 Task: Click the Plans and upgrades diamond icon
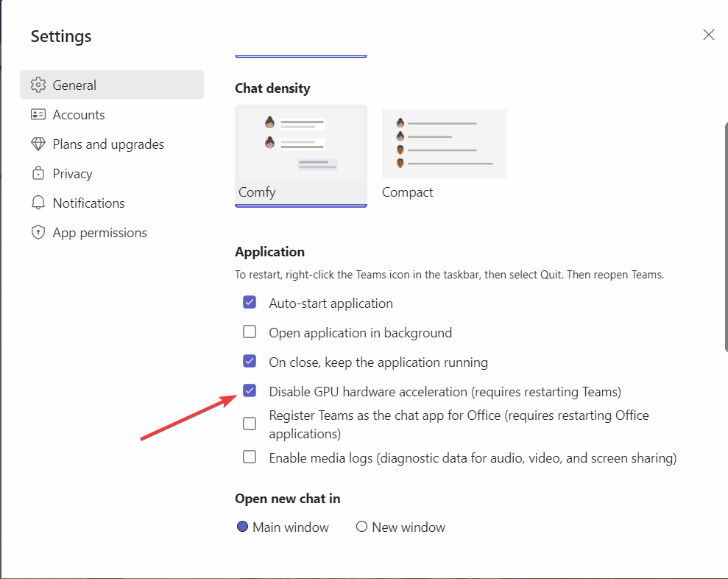pyautogui.click(x=38, y=144)
